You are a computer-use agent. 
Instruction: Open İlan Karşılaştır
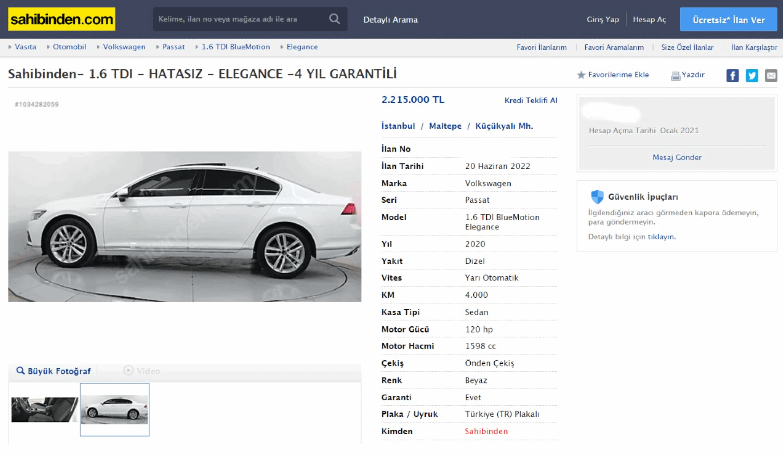point(754,47)
